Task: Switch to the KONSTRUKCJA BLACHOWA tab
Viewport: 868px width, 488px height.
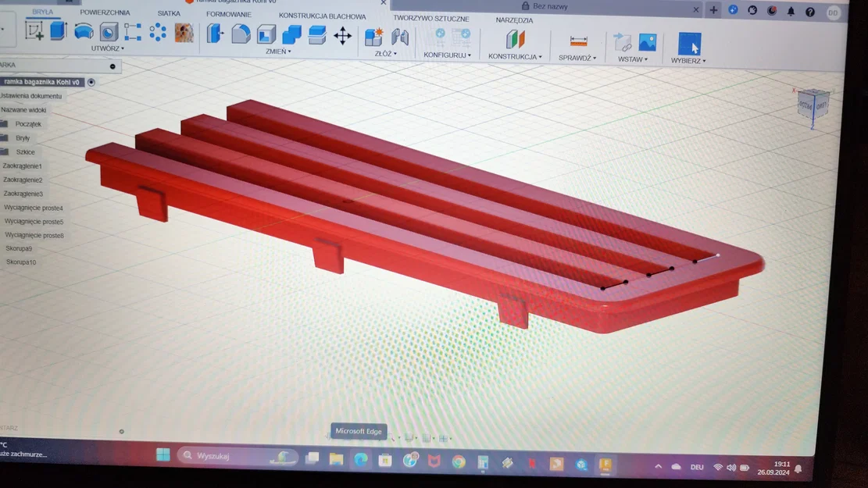Action: [x=322, y=16]
